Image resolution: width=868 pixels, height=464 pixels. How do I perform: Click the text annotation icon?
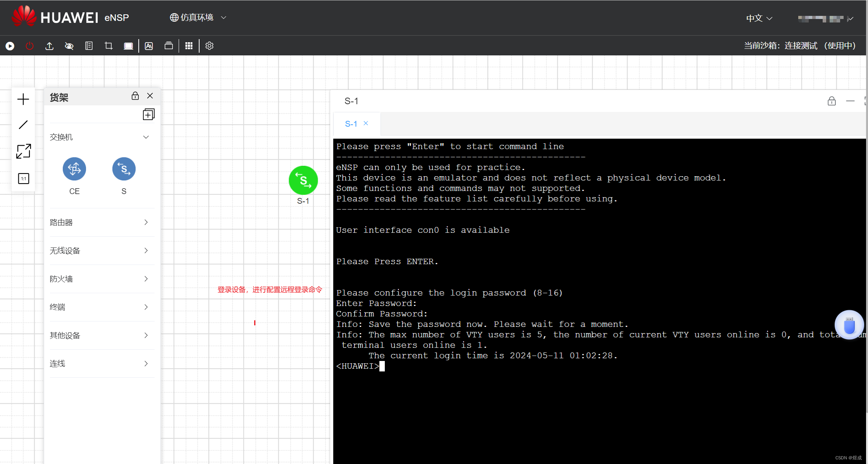coord(149,46)
